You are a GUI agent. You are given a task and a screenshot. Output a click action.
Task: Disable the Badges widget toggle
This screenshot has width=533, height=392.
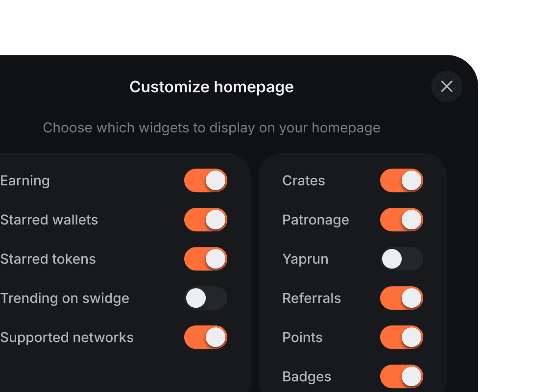(401, 376)
